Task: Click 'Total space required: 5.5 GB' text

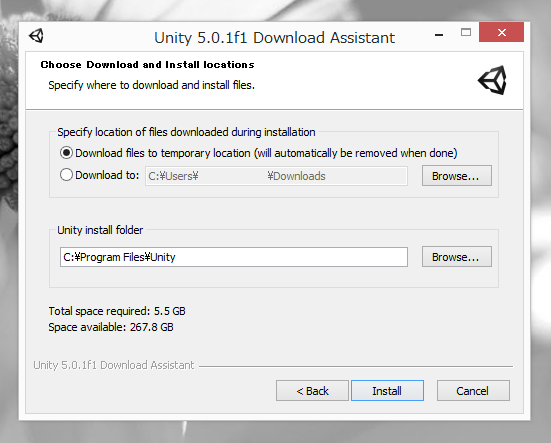Action: pyautogui.click(x=117, y=311)
